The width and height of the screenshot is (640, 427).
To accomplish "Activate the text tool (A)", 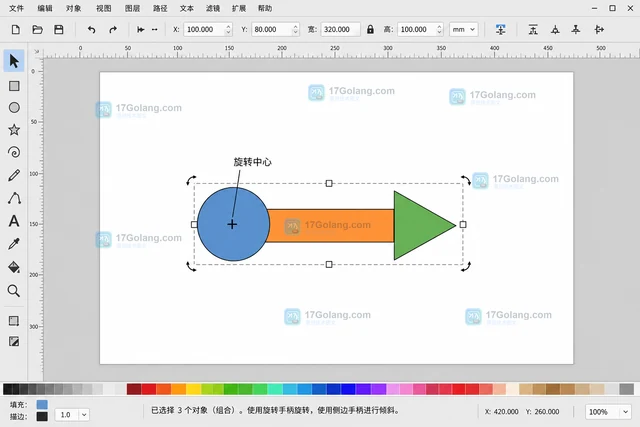I will click(14, 221).
